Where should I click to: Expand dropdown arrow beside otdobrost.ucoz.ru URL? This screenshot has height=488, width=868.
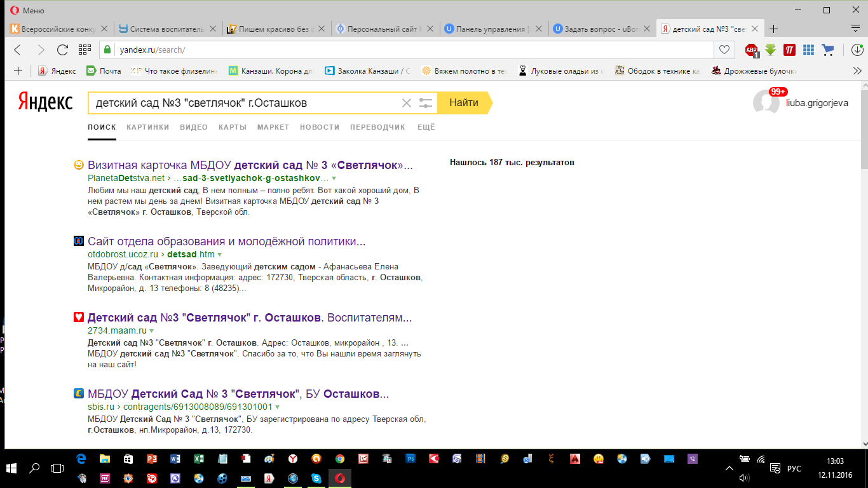point(220,255)
